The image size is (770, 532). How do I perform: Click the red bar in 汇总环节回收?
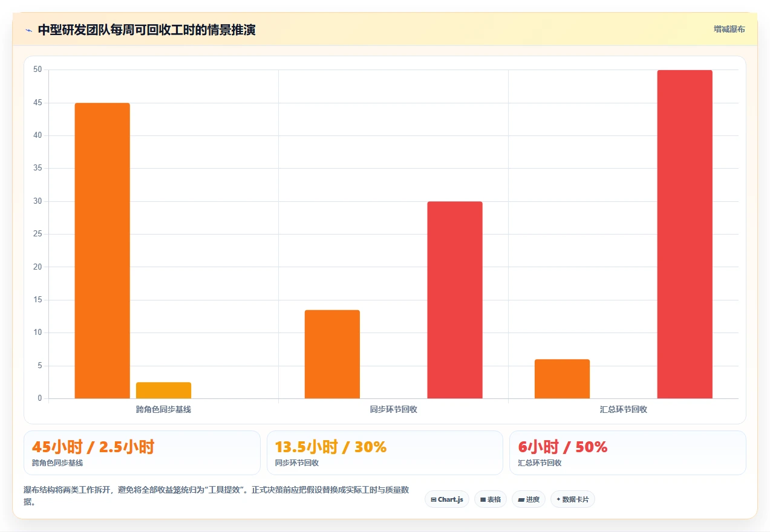(685, 235)
